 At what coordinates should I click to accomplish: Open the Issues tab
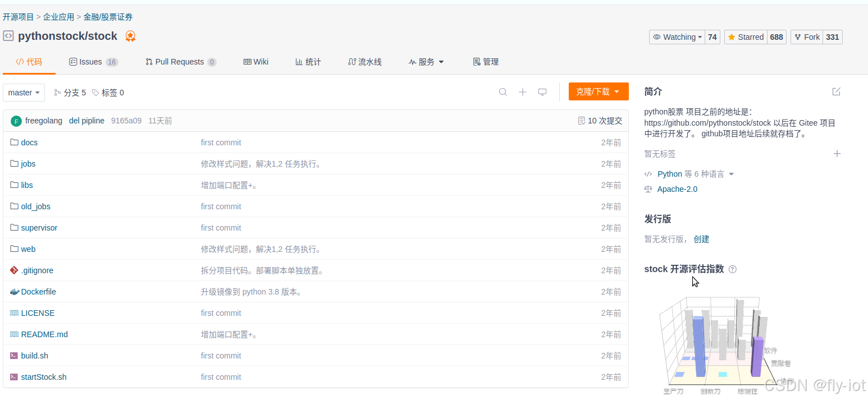pos(94,62)
